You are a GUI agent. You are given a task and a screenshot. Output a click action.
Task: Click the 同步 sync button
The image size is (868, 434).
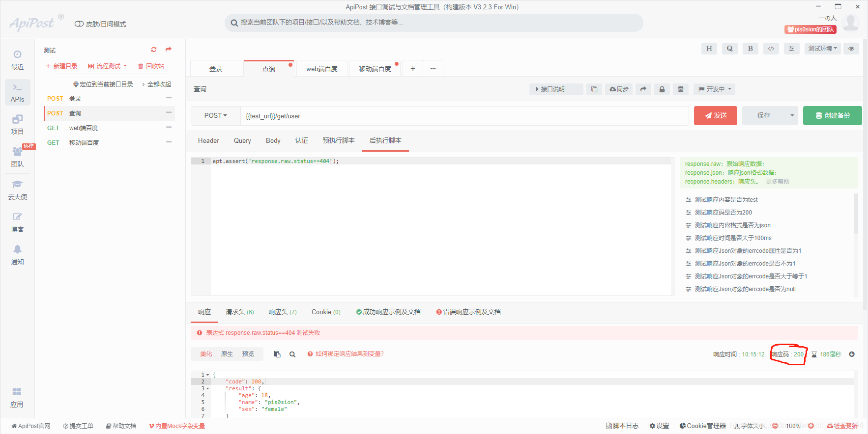coord(619,89)
